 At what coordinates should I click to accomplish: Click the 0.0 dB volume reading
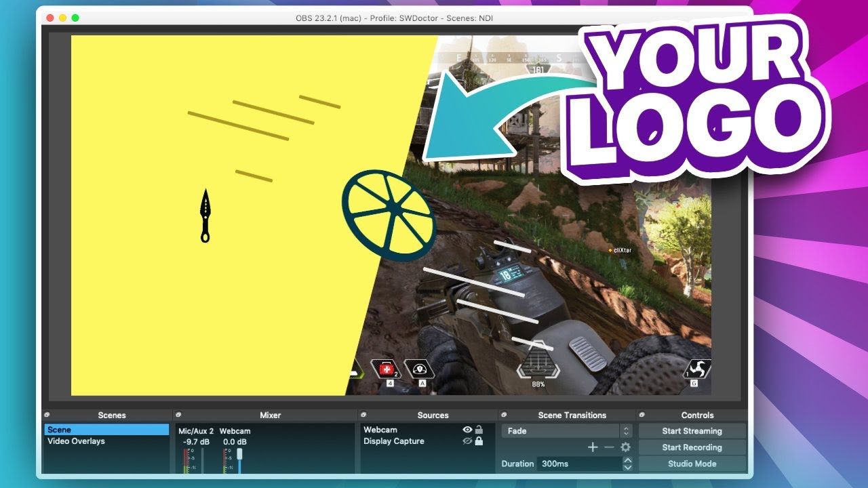coord(235,442)
